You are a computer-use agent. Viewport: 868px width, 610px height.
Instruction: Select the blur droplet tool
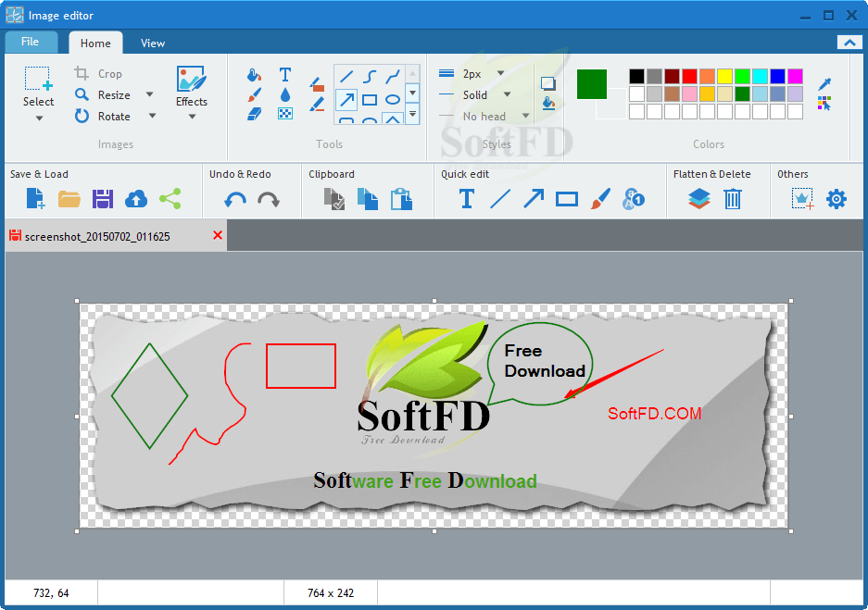click(x=285, y=94)
